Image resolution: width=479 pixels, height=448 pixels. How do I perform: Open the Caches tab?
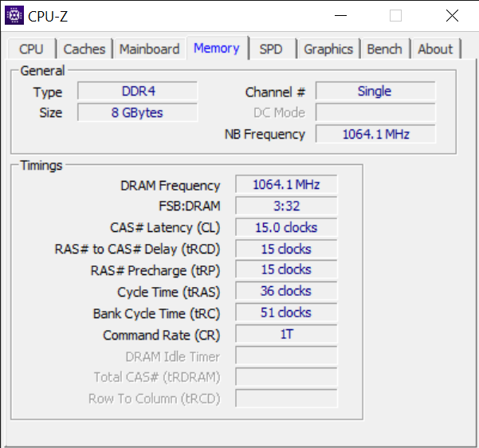click(84, 49)
